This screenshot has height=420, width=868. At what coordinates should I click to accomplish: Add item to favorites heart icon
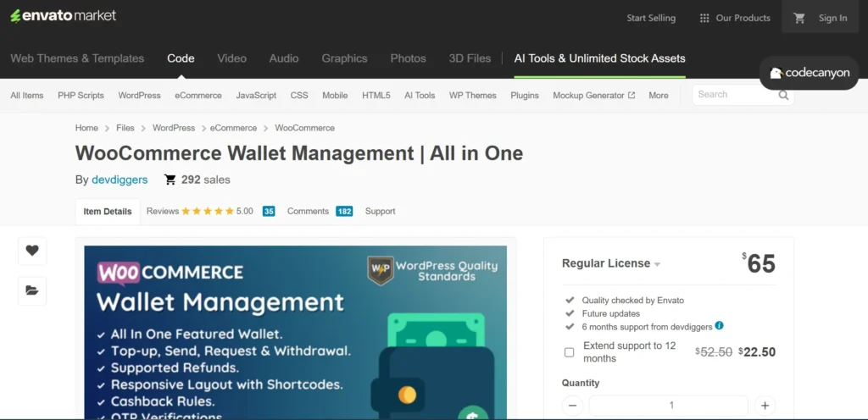tap(32, 251)
